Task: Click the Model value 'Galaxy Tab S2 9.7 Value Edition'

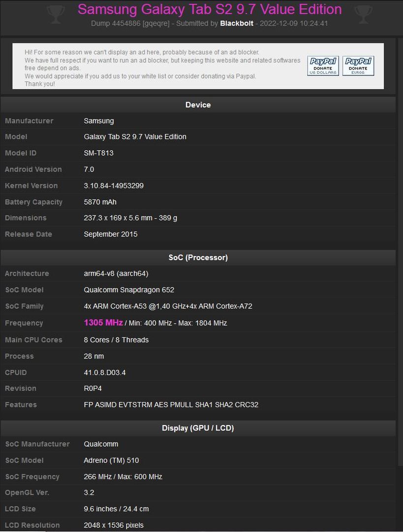Action: (x=135, y=137)
